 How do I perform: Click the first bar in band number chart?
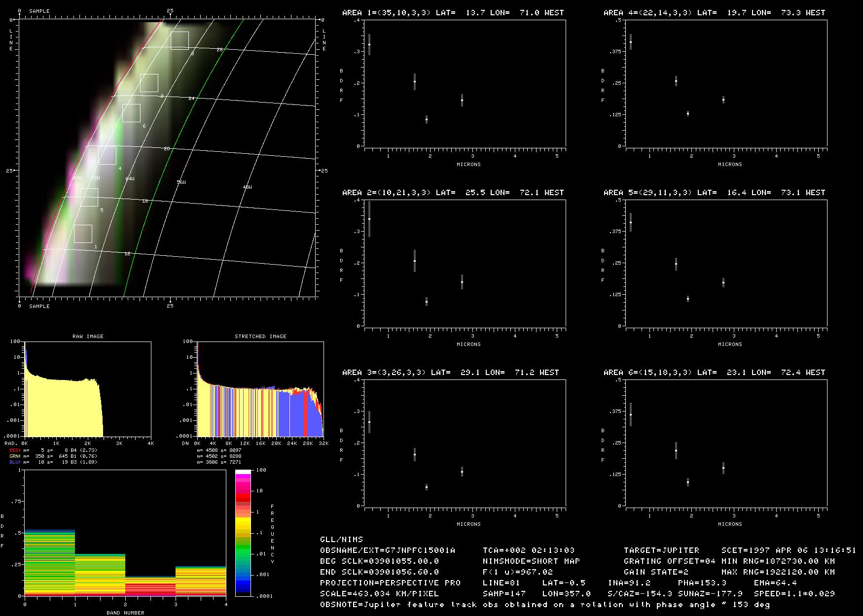coord(50,563)
